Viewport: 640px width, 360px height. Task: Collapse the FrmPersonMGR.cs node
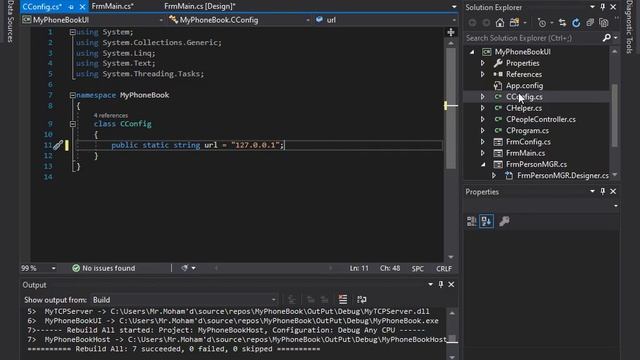[483, 164]
